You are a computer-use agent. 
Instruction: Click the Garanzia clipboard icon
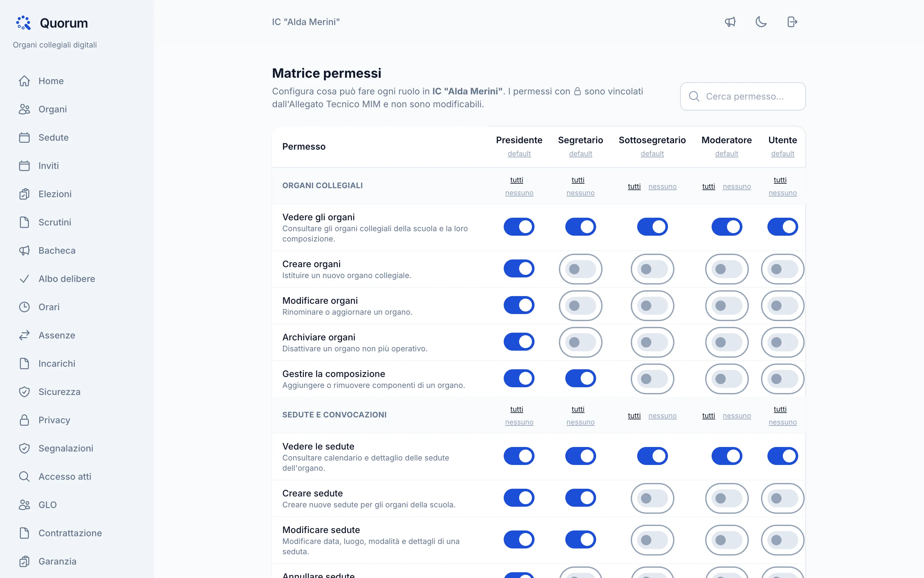24,562
